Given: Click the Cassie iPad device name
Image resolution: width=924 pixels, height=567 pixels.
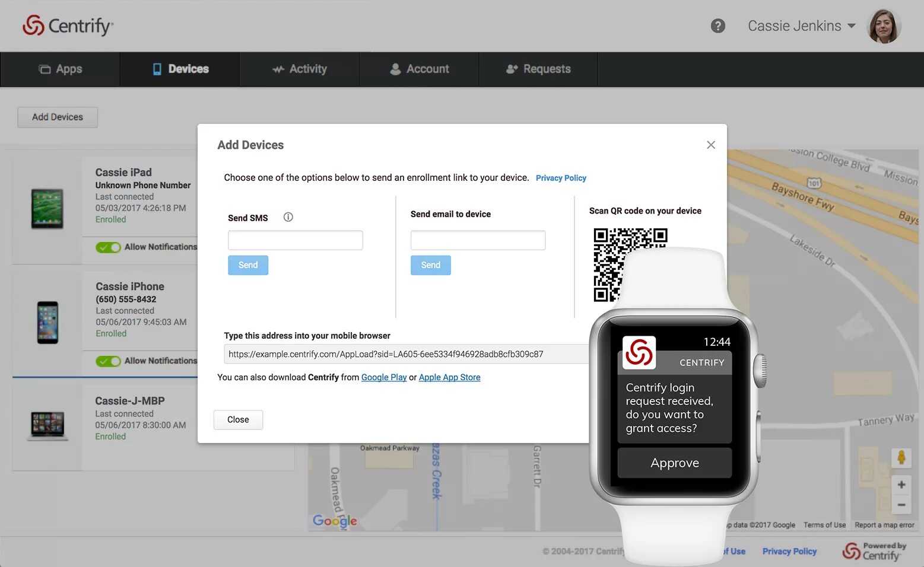Looking at the screenshot, I should 123,173.
